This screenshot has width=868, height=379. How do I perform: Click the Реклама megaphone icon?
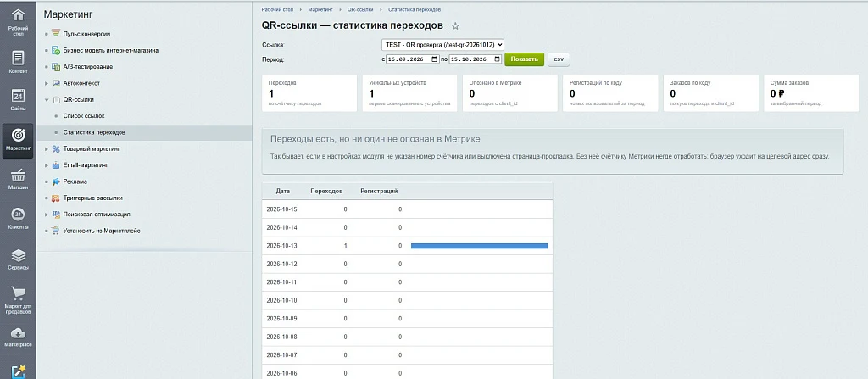pos(55,181)
